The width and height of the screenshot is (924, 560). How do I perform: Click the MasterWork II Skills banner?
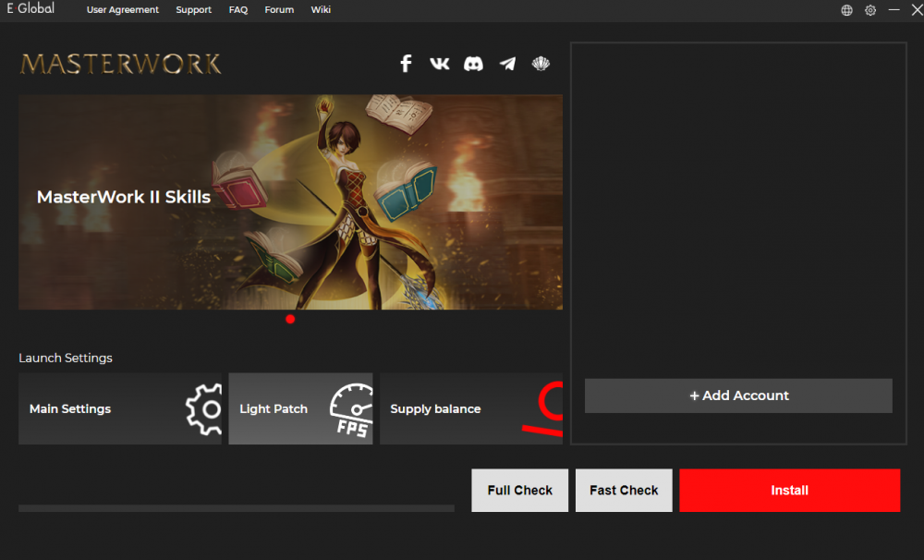290,201
